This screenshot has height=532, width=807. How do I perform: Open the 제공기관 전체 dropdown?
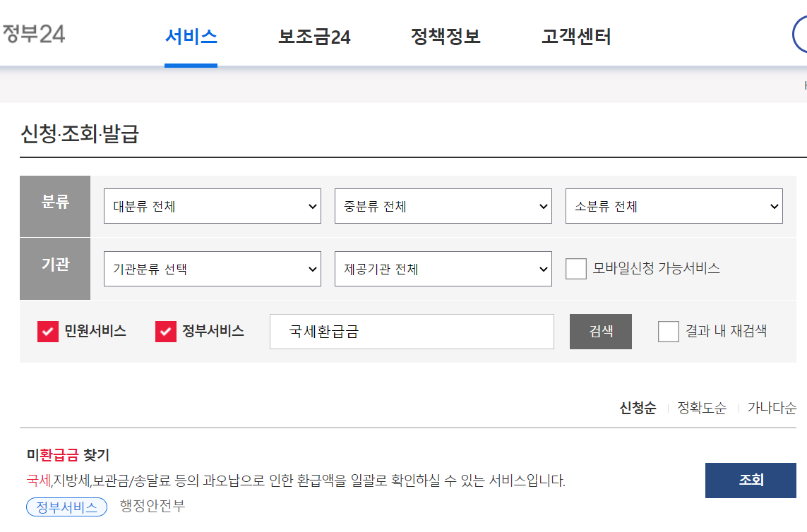click(x=443, y=269)
